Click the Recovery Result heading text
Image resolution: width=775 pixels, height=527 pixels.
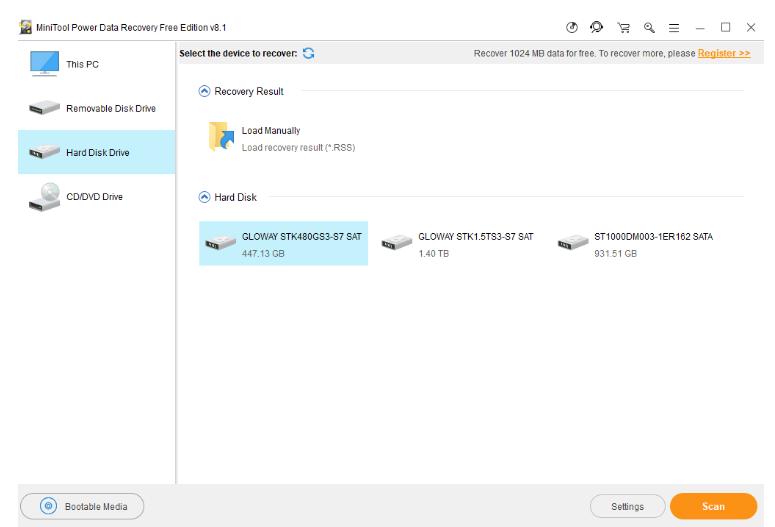(249, 91)
